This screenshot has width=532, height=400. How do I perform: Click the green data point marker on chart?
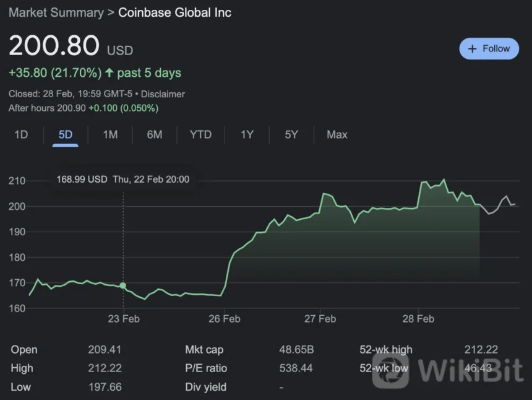[x=123, y=286]
